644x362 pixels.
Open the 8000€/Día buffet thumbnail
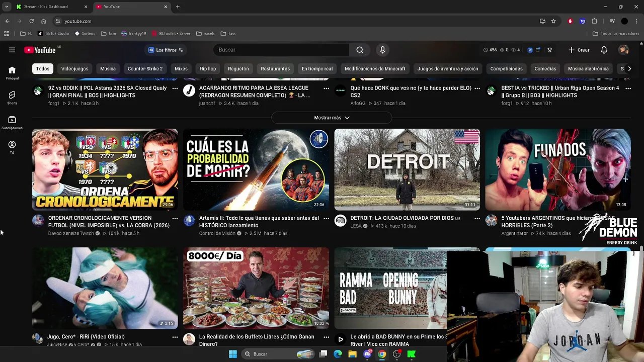click(x=256, y=288)
